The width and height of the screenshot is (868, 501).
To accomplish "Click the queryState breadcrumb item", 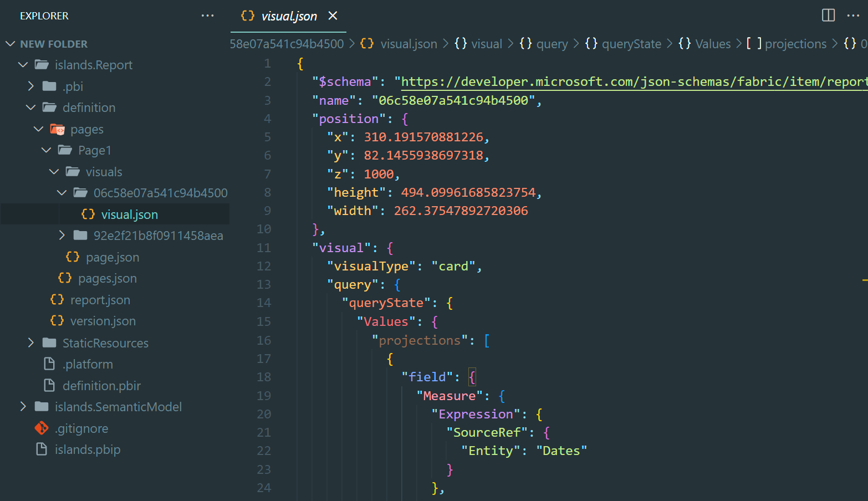I will pyautogui.click(x=631, y=44).
